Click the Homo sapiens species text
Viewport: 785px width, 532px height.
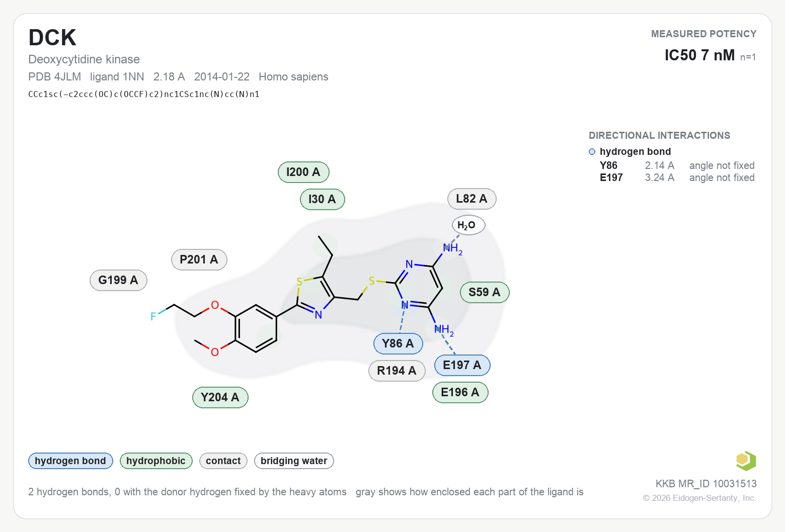coord(293,76)
